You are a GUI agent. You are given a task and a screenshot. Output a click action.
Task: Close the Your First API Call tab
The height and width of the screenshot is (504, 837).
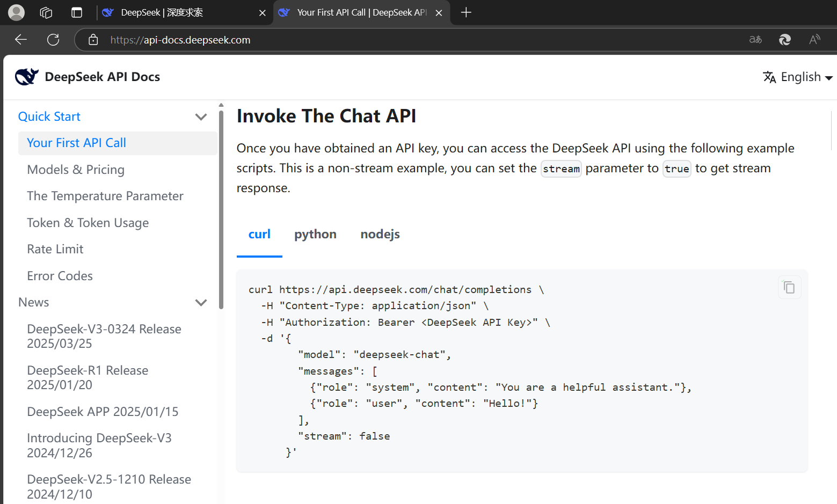(439, 12)
